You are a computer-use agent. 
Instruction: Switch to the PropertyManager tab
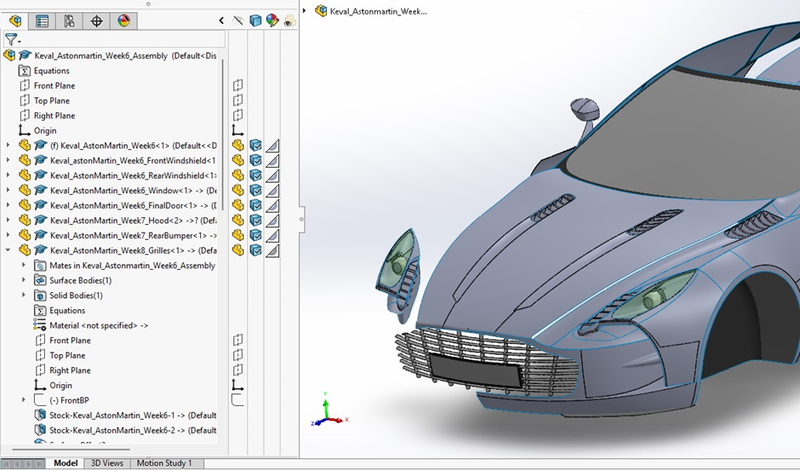pos(42,21)
